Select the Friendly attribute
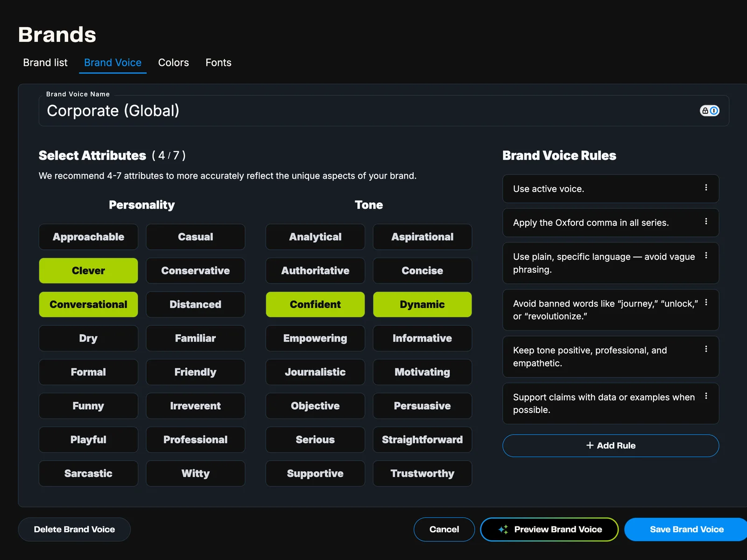Viewport: 747px width, 560px height. point(195,372)
